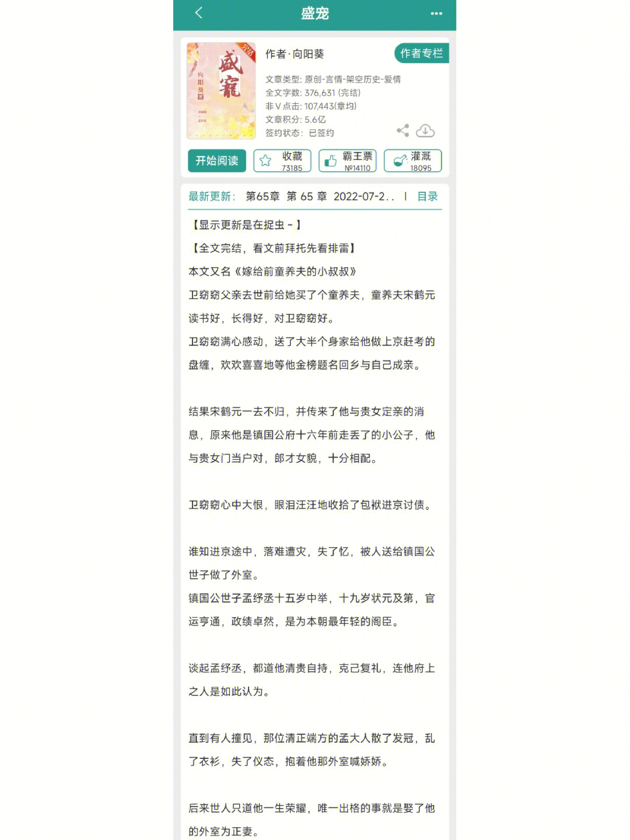The image size is (630, 840).
Task: Tap the star icon on 收藏 button
Action: (265, 161)
